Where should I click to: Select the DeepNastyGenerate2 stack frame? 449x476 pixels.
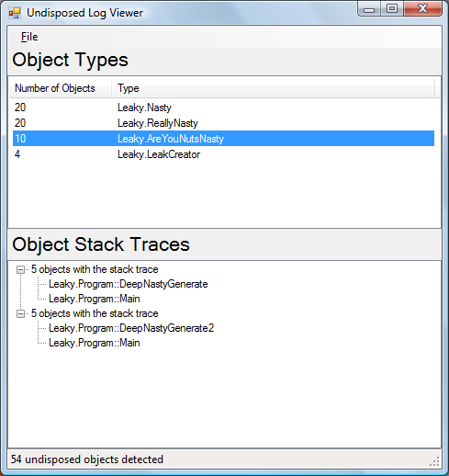[x=131, y=328]
